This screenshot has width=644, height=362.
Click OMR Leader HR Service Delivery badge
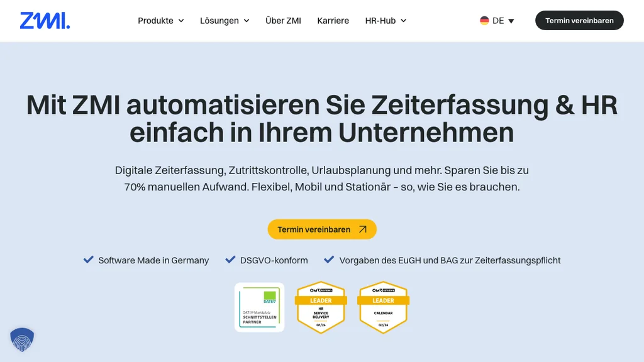321,307
